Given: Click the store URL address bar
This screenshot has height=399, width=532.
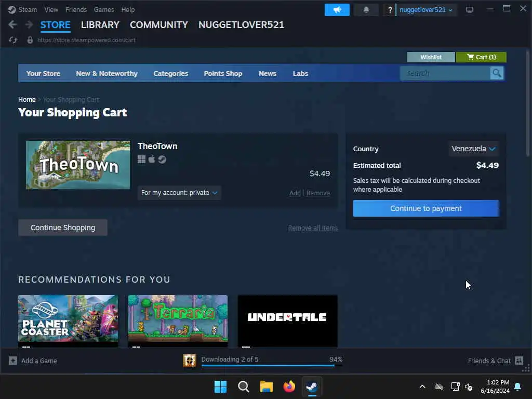Looking at the screenshot, I should (86, 40).
